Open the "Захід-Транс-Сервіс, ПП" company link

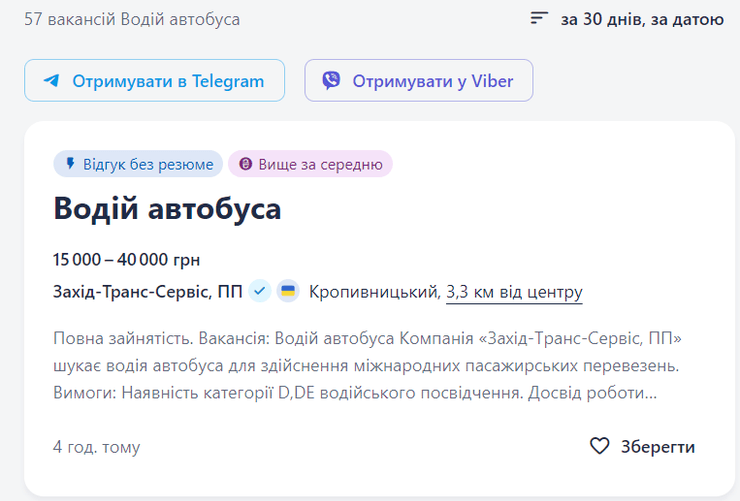(148, 292)
